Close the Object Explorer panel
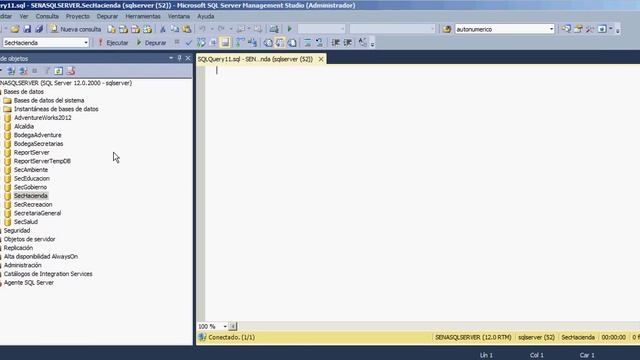Screen dimensions: 640x360 pyautogui.click(x=188, y=58)
